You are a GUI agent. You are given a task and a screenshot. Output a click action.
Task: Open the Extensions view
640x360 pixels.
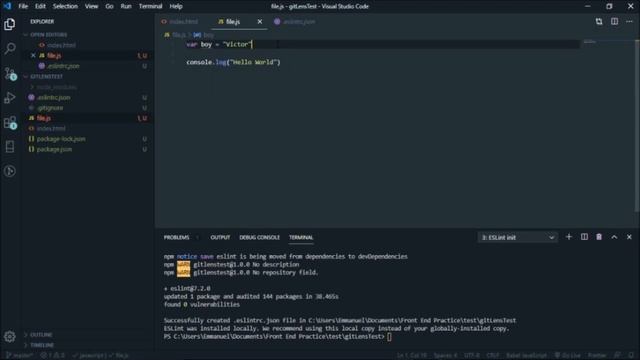click(x=10, y=122)
